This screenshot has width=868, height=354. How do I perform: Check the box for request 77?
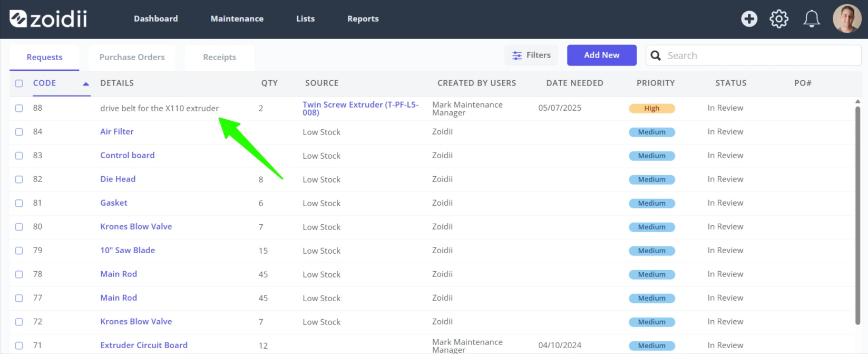[x=19, y=298]
